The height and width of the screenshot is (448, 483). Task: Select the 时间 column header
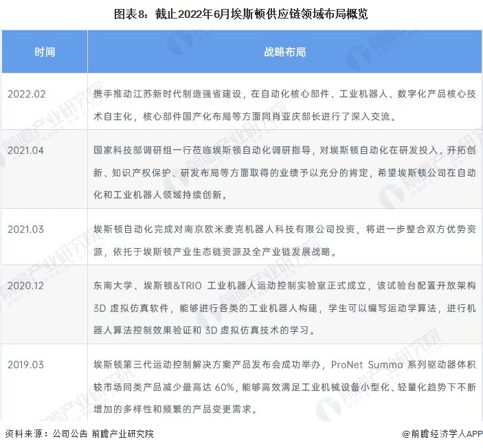pyautogui.click(x=45, y=52)
